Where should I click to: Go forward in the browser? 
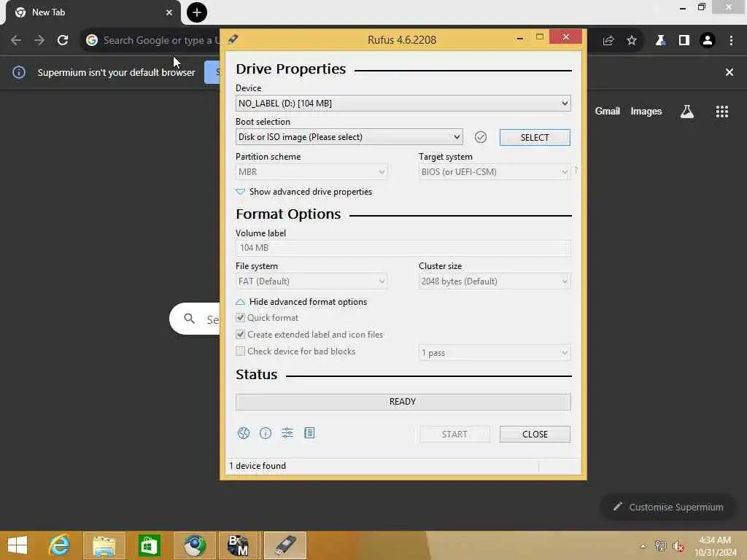(x=39, y=41)
